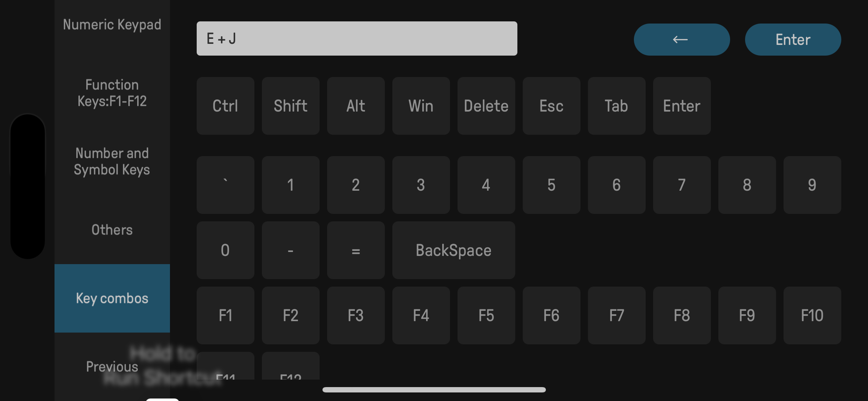Tap the Tab key
Image resolution: width=868 pixels, height=401 pixels.
point(616,106)
